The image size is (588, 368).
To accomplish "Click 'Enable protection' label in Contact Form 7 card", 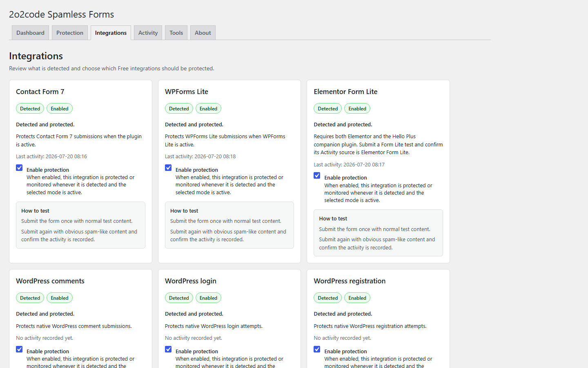I will 48,170.
